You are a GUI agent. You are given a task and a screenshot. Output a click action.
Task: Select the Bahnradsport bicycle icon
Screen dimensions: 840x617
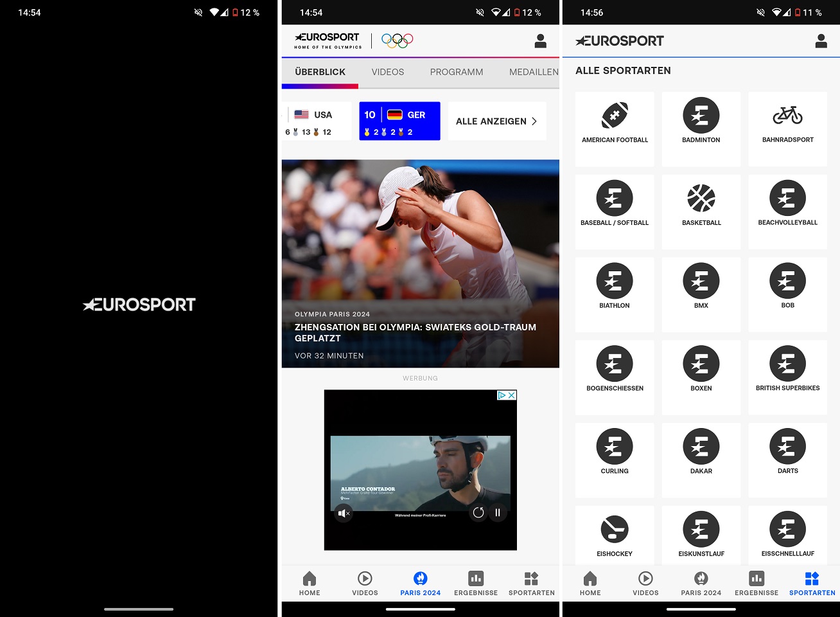788,116
